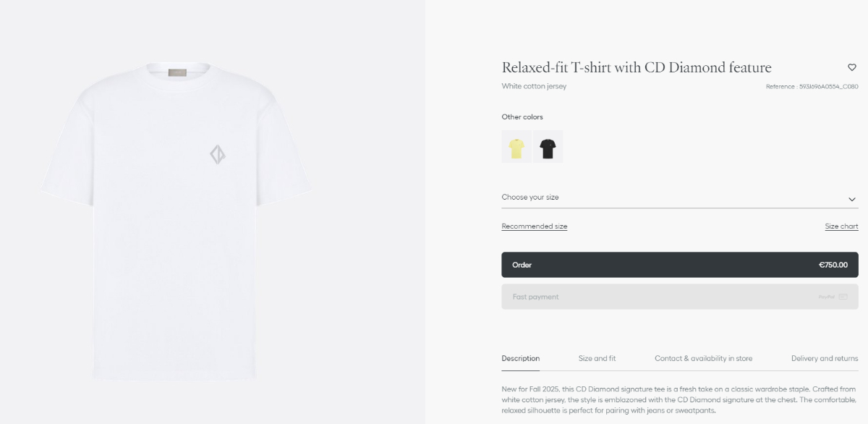Viewport: 868px width, 424px height.
Task: Open the "Size and fit" tab
Action: pos(597,358)
